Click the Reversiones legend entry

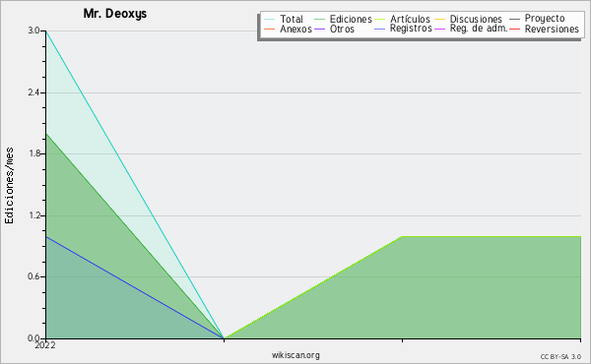click(x=545, y=29)
